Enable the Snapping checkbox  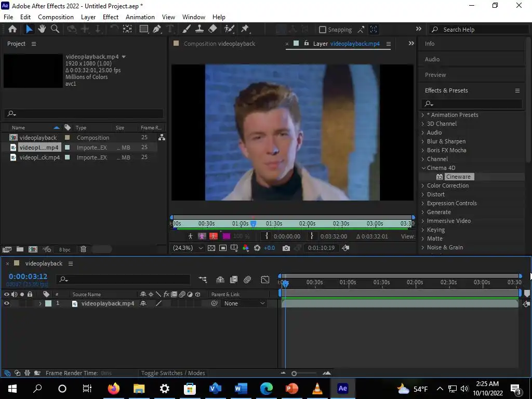pyautogui.click(x=322, y=30)
